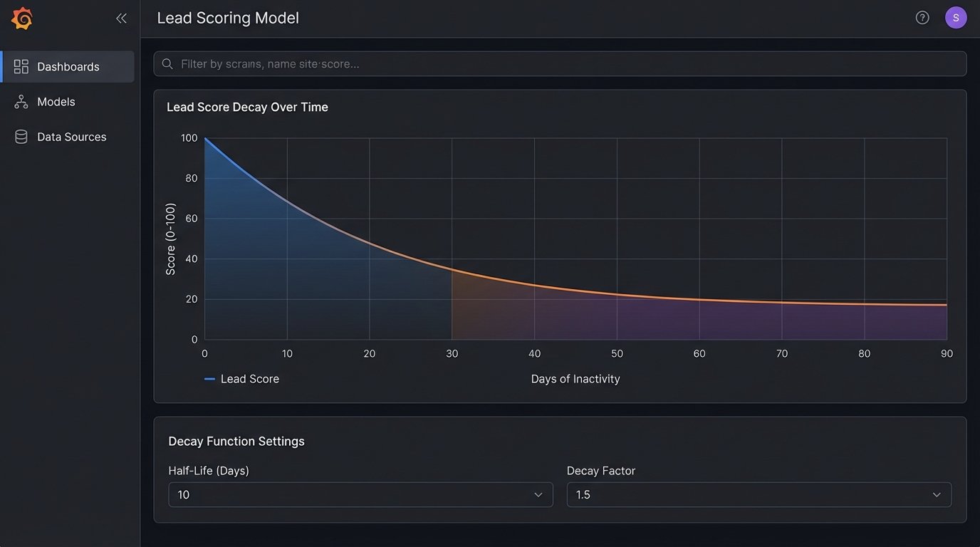Click the Lead Score Decay Over Time panel title
This screenshot has width=980, height=547.
247,107
